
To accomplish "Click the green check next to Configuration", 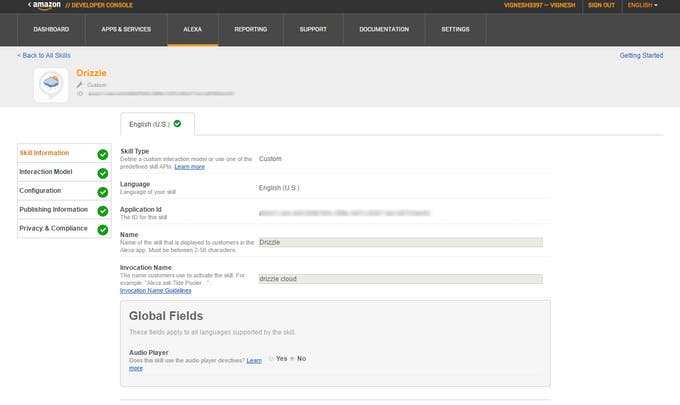I will [x=103, y=192].
